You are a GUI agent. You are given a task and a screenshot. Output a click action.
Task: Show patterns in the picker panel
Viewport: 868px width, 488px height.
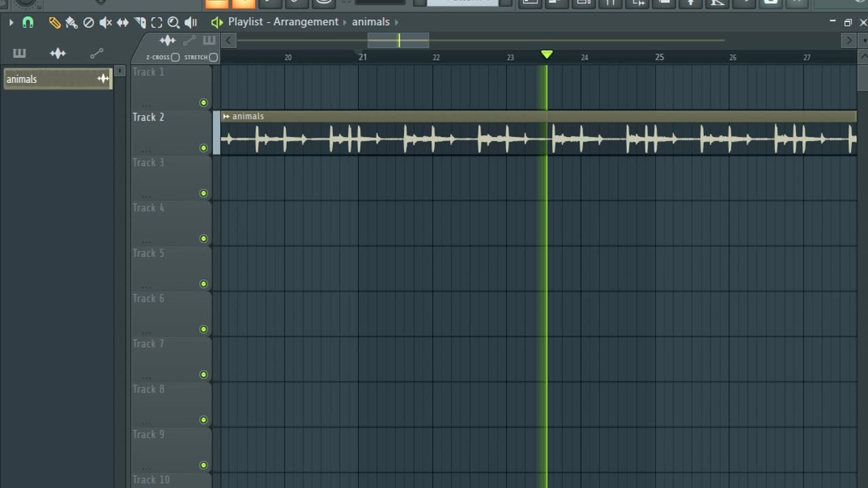point(19,53)
